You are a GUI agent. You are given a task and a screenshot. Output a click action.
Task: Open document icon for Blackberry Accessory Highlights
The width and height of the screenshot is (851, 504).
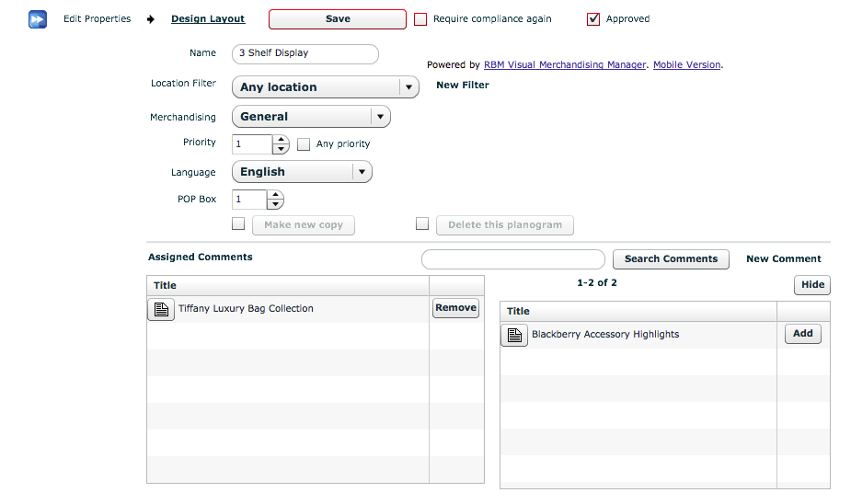click(514, 335)
